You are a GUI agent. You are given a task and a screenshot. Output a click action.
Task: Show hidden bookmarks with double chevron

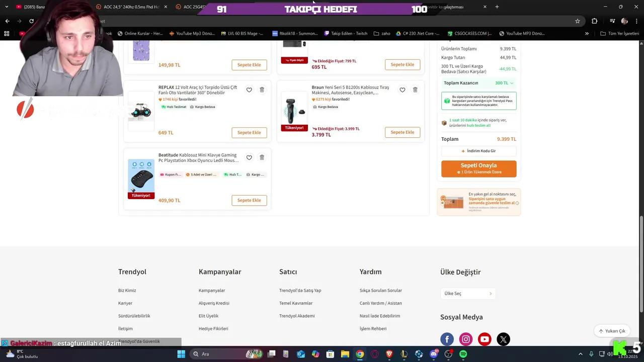(587, 34)
